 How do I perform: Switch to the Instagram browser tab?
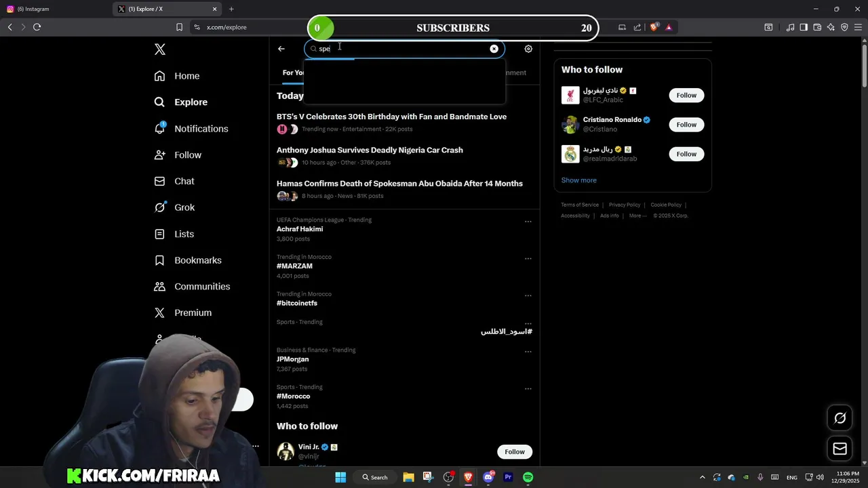click(54, 9)
